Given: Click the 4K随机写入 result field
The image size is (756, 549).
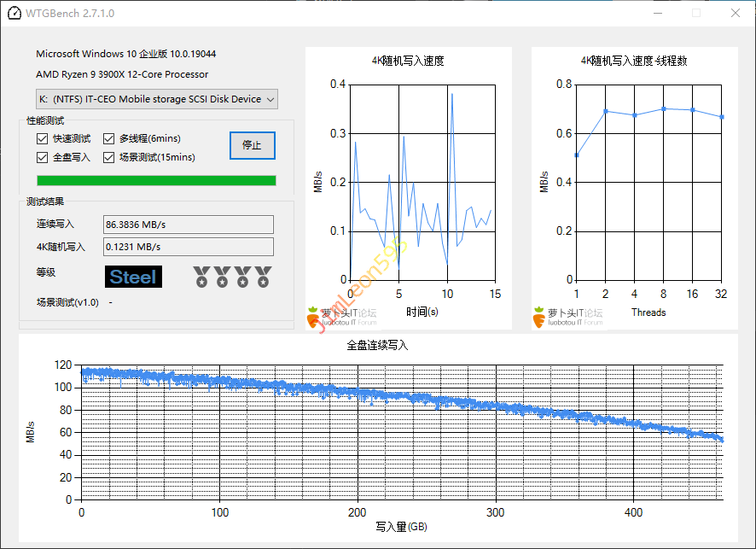Looking at the screenshot, I should 188,247.
